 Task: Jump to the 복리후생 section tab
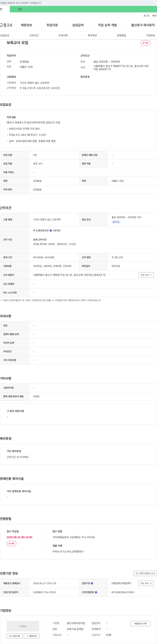pyautogui.click(x=92, y=36)
